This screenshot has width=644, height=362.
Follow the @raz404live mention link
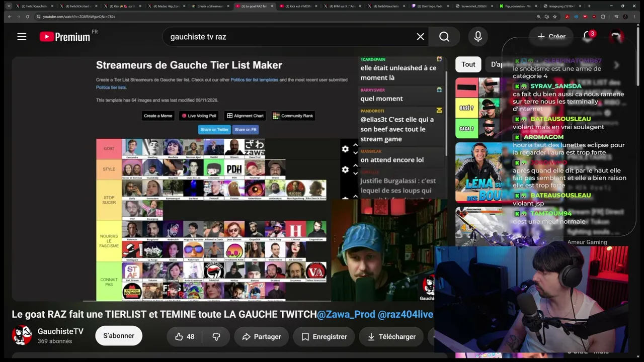click(406, 315)
